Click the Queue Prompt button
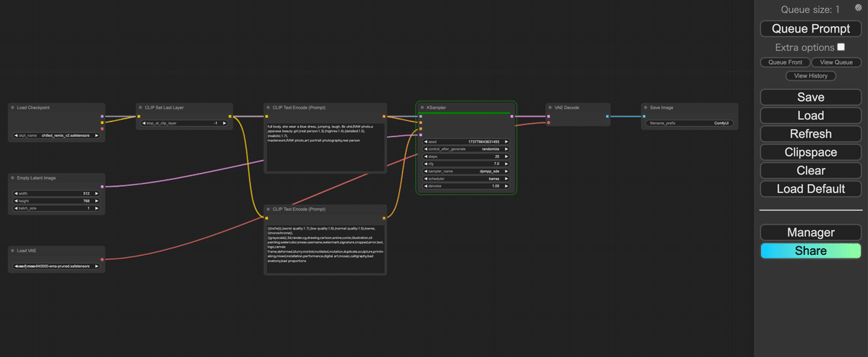Viewport: 868px width, 357px height. tap(811, 29)
